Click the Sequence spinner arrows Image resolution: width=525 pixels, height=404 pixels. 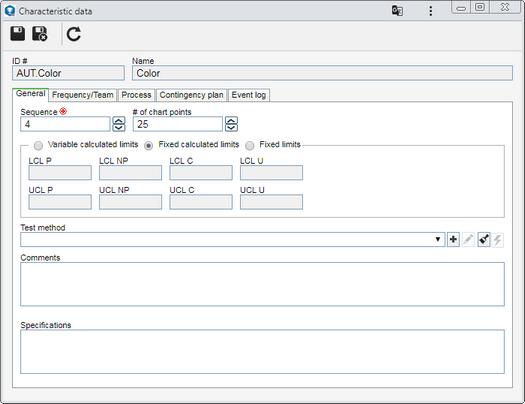119,124
